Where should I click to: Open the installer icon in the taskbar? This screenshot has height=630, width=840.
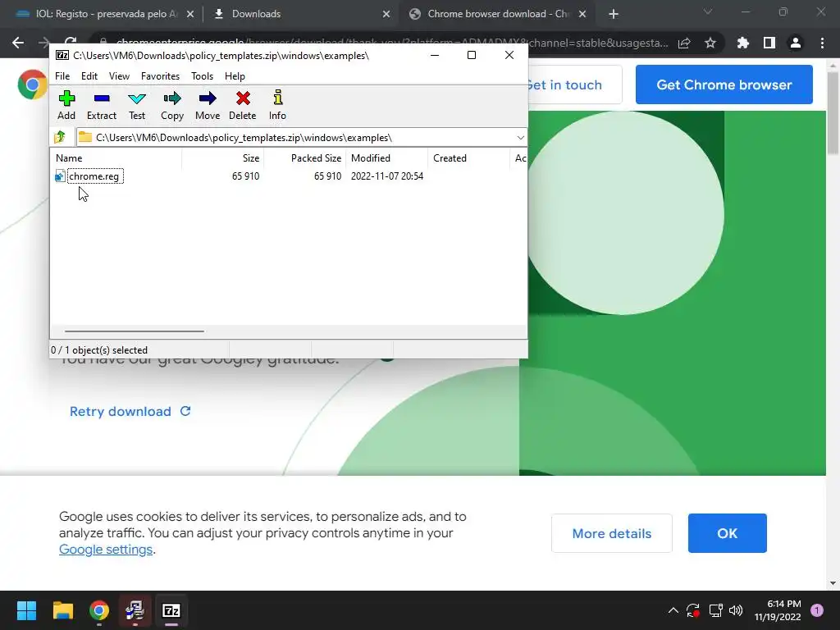pyautogui.click(x=135, y=610)
